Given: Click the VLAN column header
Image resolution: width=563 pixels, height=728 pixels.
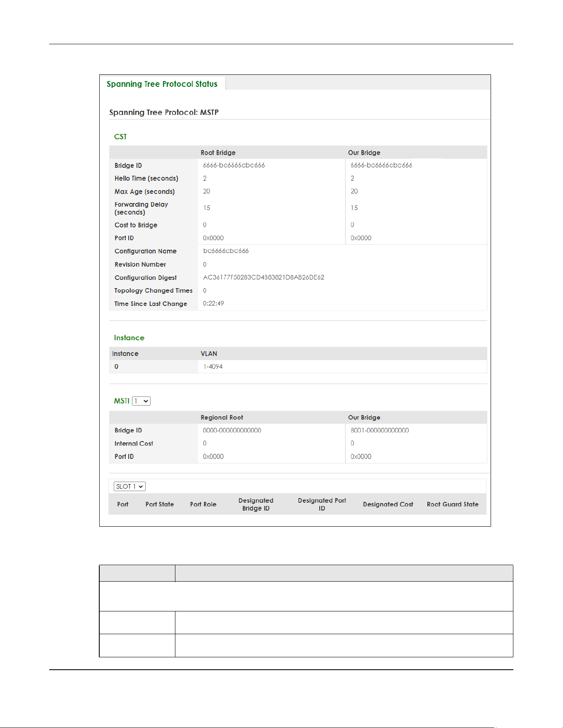Looking at the screenshot, I should [209, 354].
